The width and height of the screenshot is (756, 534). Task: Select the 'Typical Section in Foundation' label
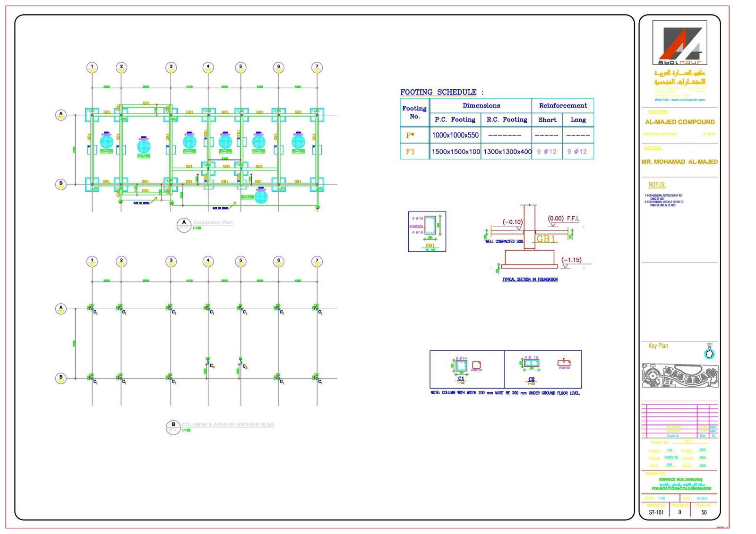[x=530, y=280]
